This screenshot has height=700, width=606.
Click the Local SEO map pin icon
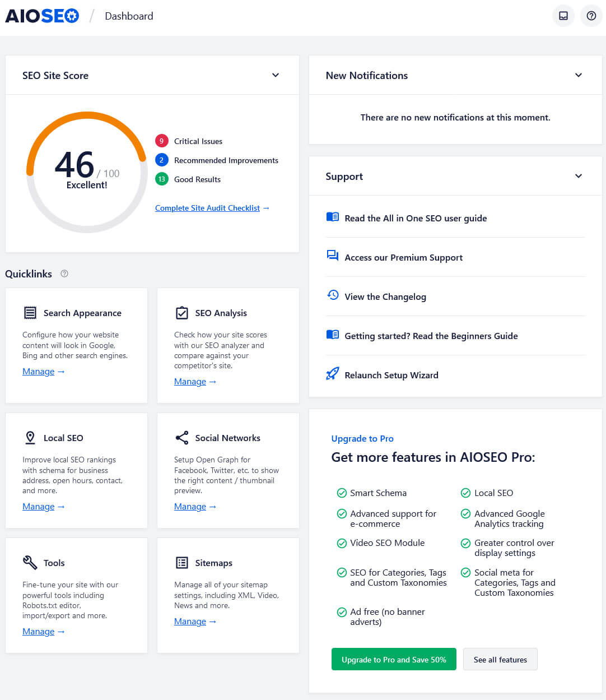click(x=30, y=438)
